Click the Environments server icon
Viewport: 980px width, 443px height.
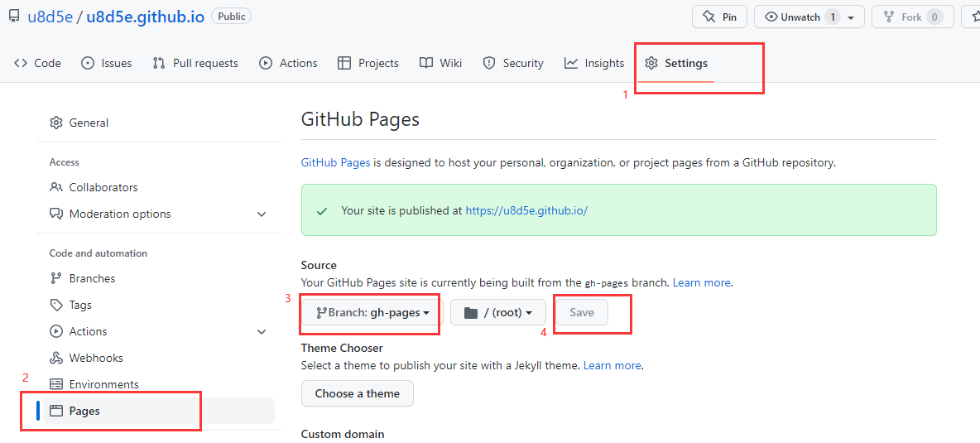[56, 384]
